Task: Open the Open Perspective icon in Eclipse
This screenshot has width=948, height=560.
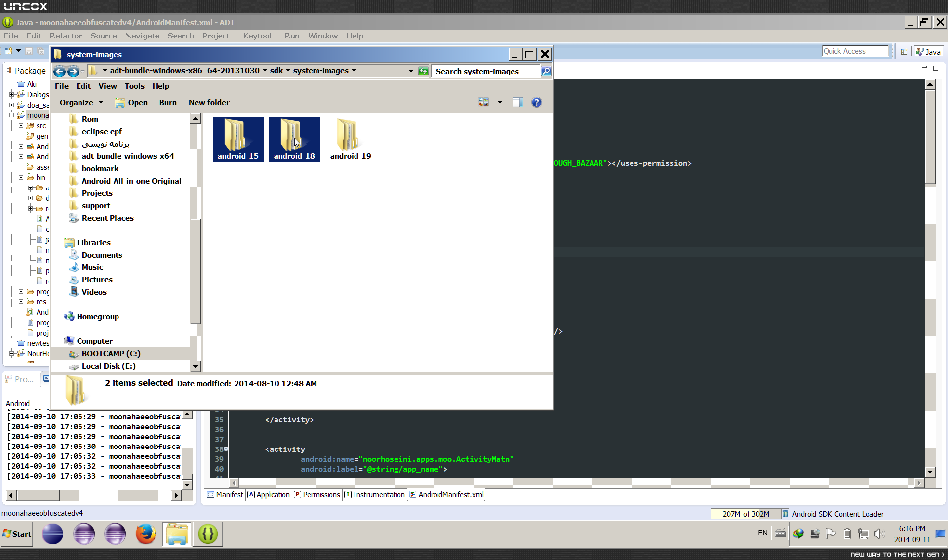Action: click(904, 52)
